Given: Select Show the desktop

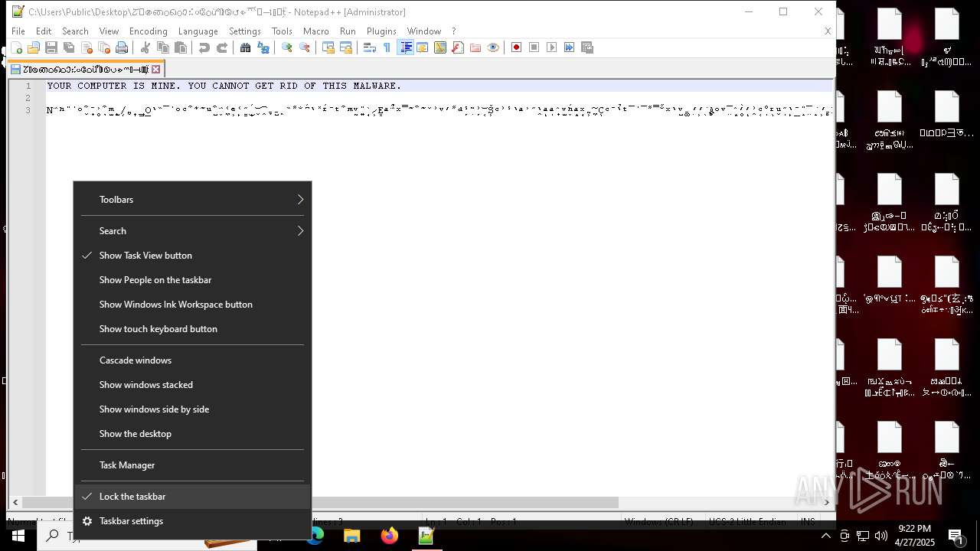Looking at the screenshot, I should (x=192, y=434).
